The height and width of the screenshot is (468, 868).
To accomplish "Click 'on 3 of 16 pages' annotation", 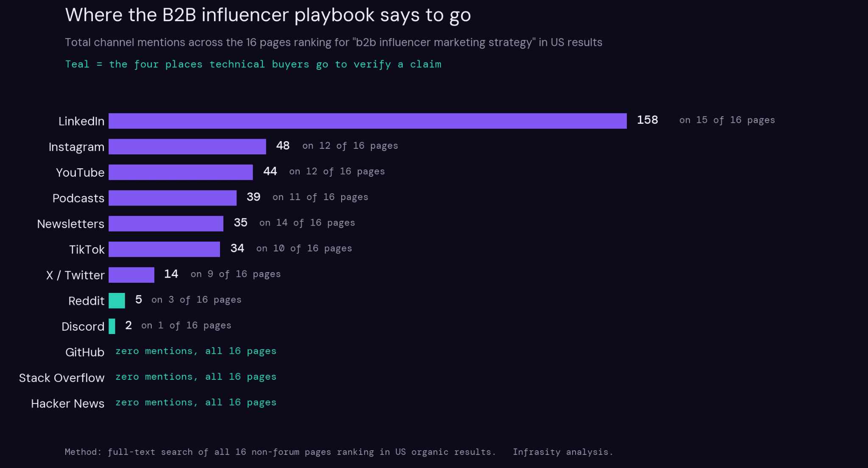I will 197,300.
